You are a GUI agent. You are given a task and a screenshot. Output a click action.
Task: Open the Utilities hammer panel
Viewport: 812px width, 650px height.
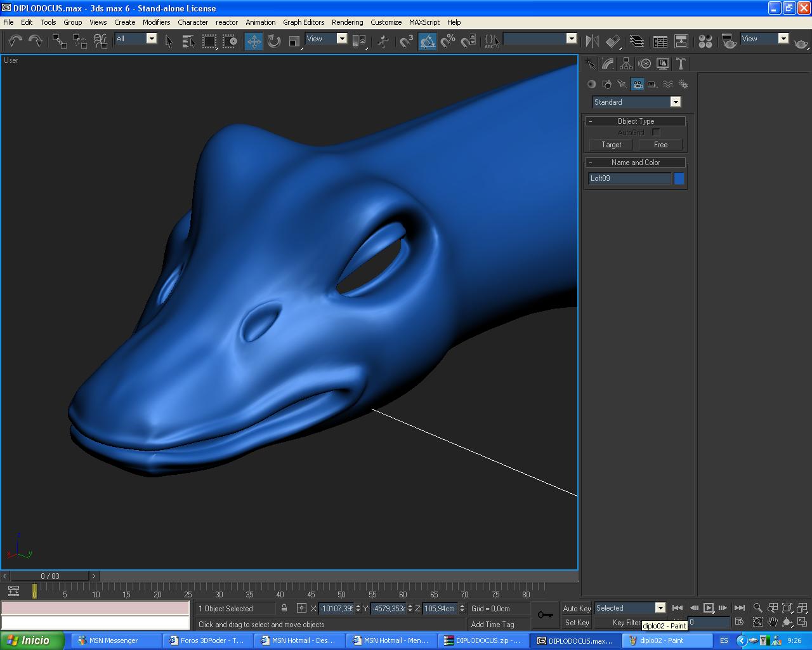(x=681, y=63)
